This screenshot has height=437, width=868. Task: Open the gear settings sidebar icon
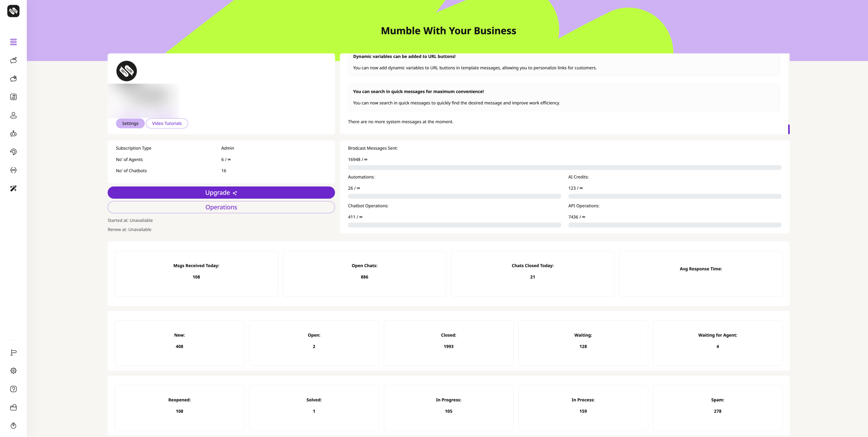point(13,371)
